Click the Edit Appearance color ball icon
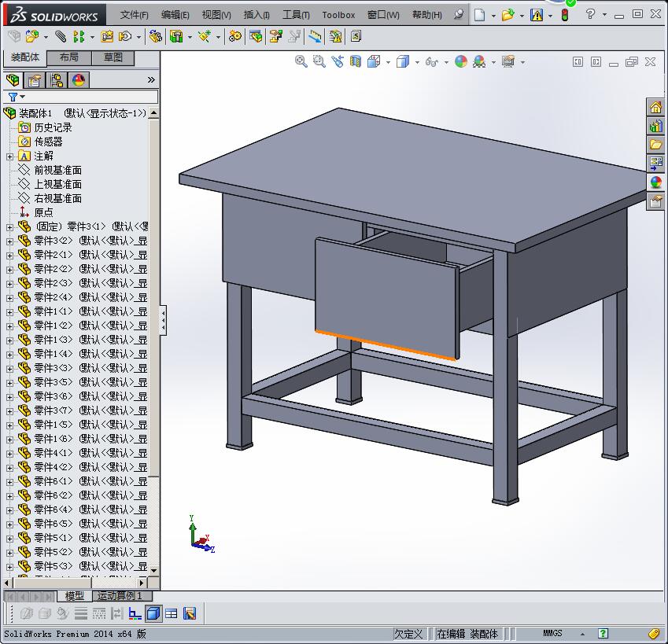The width and height of the screenshot is (668, 644). (x=460, y=61)
